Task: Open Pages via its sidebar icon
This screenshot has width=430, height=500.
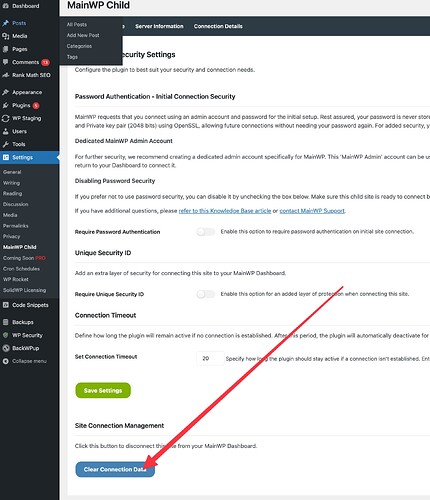Action: (x=5, y=49)
